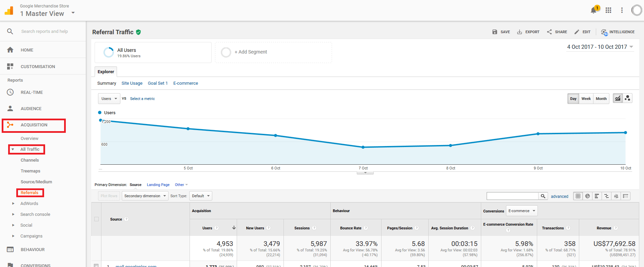The width and height of the screenshot is (644, 267).
Task: Open the notifications bell
Action: [593, 10]
